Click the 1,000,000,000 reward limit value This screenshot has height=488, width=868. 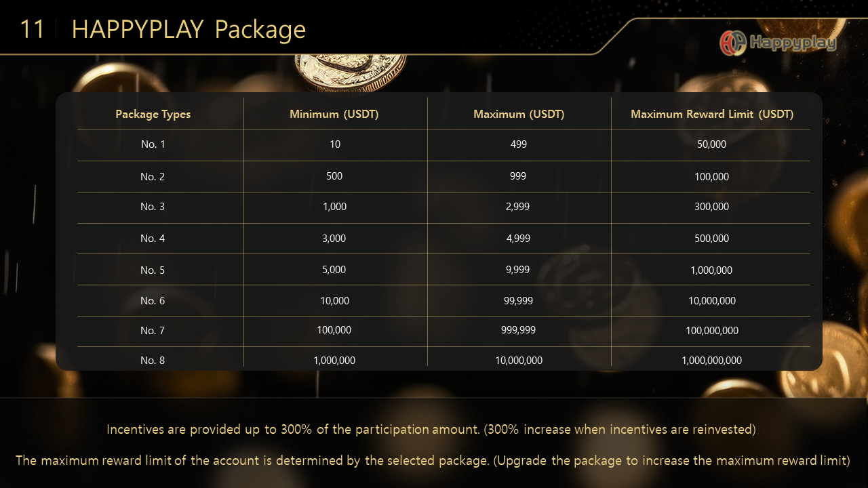pyautogui.click(x=712, y=360)
